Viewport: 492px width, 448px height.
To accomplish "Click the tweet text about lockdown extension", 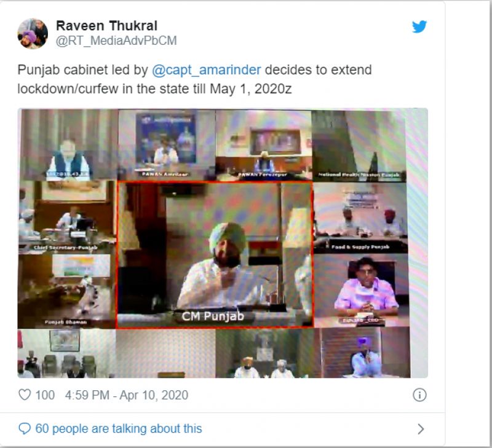I will (x=194, y=79).
